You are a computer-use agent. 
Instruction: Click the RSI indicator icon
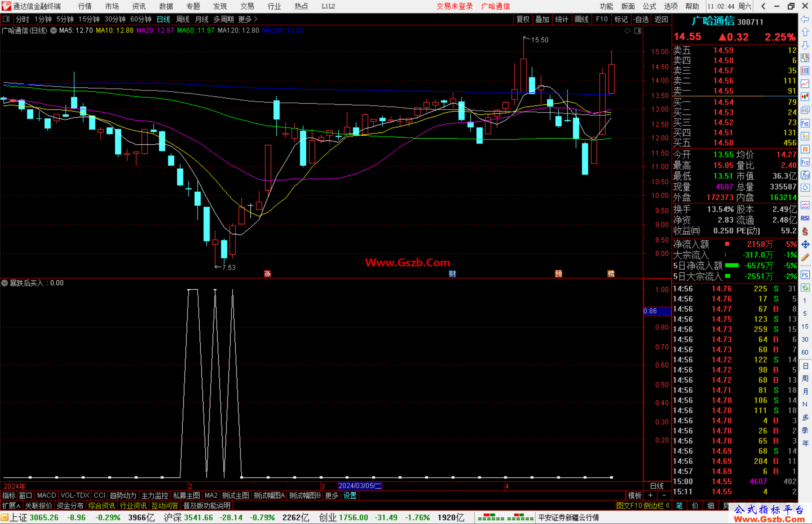coord(805,218)
